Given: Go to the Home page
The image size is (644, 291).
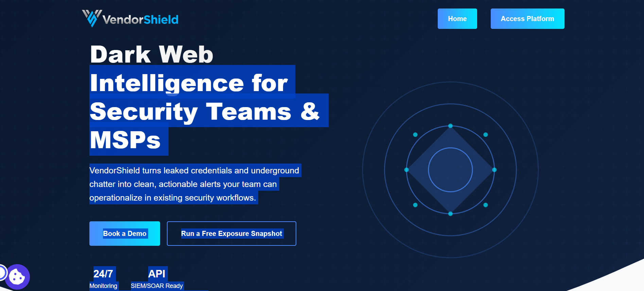Looking at the screenshot, I should tap(457, 19).
